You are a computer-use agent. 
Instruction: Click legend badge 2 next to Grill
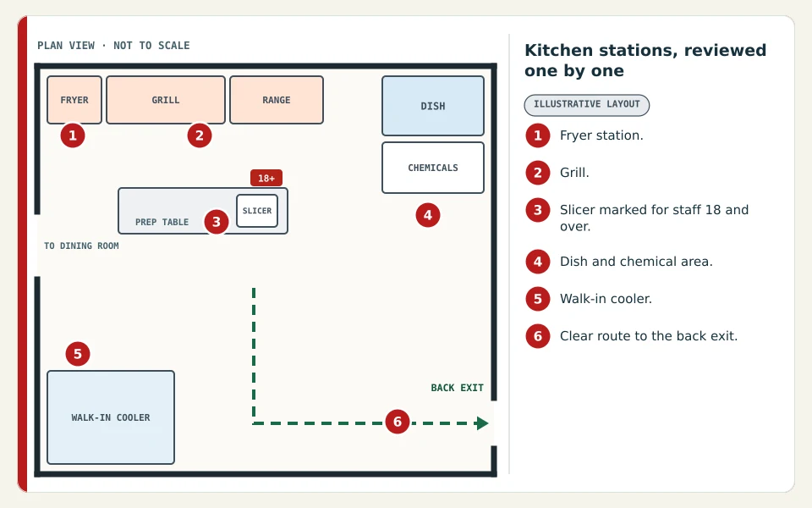(538, 173)
